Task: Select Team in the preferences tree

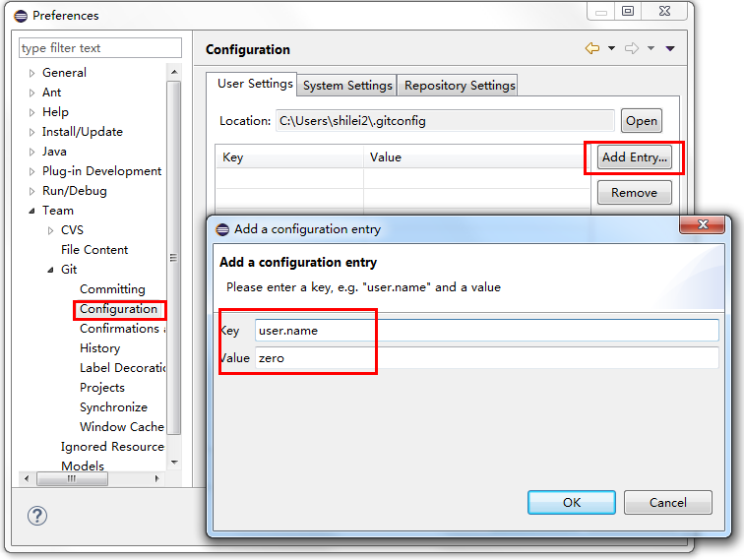Action: pos(58,211)
